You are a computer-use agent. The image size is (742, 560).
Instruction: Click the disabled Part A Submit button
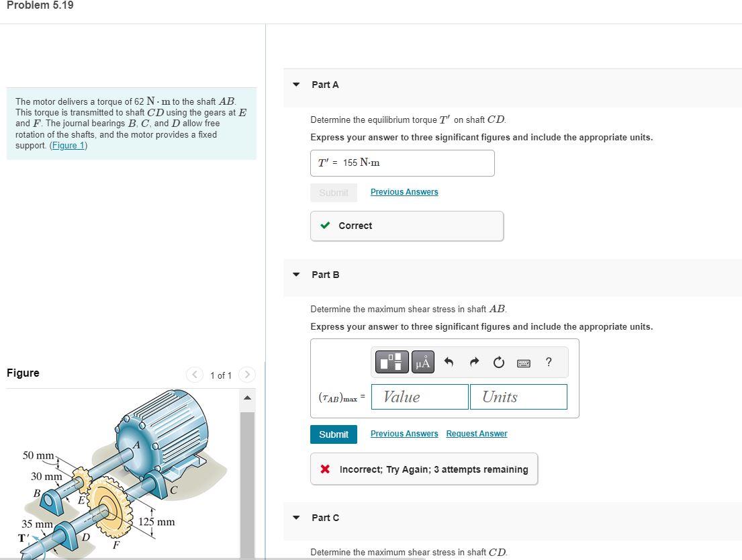coord(334,193)
